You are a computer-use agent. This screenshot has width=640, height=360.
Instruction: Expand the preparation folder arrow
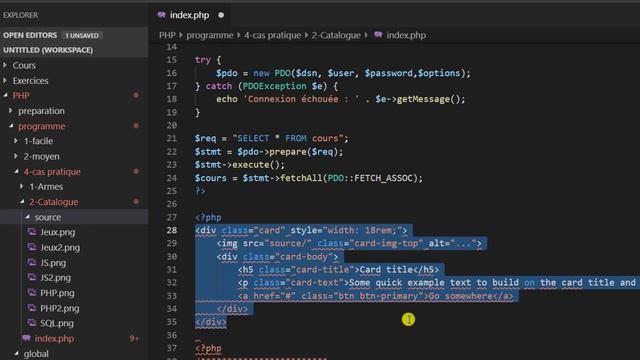11,111
